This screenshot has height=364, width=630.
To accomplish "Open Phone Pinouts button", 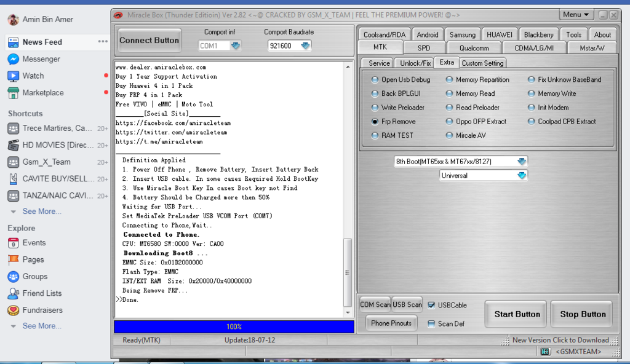I will point(391,323).
